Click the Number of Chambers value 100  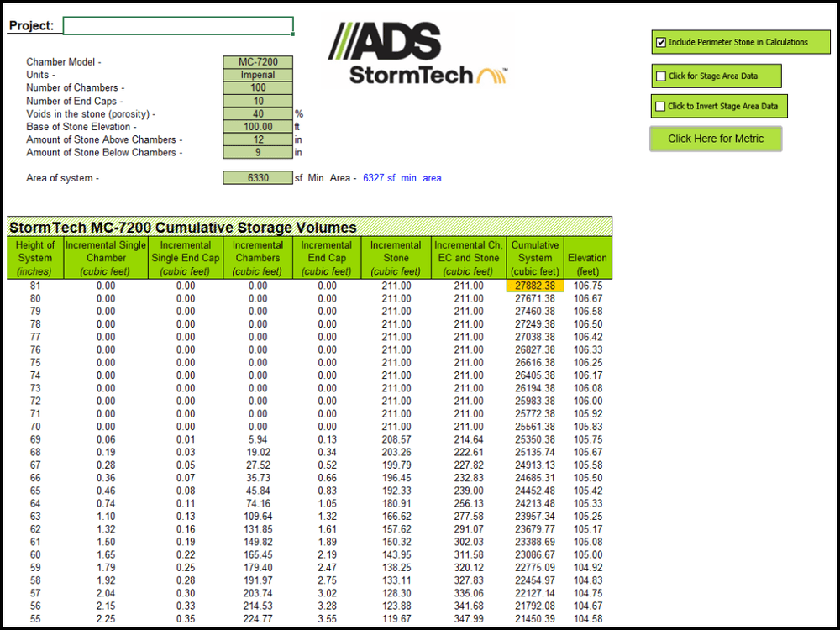tap(258, 88)
